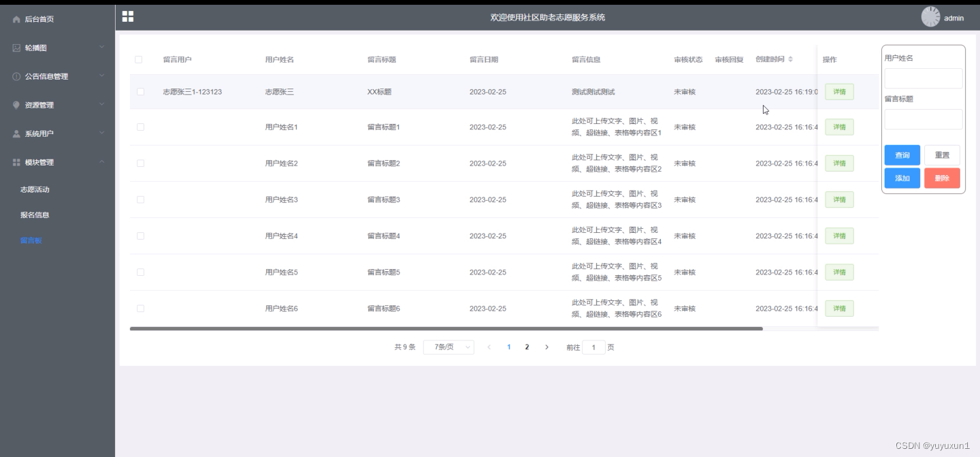Toggle the select-all header checkbox
The image size is (980, 457).
[139, 59]
